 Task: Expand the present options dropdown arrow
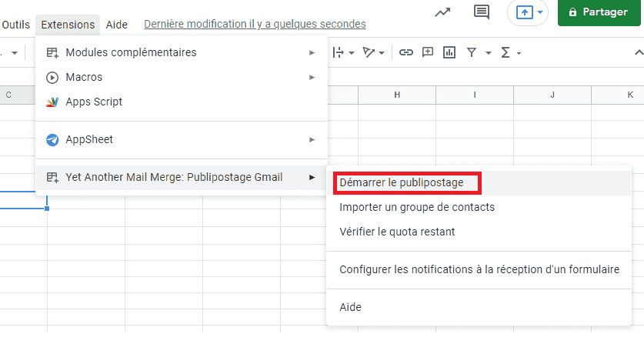point(540,12)
